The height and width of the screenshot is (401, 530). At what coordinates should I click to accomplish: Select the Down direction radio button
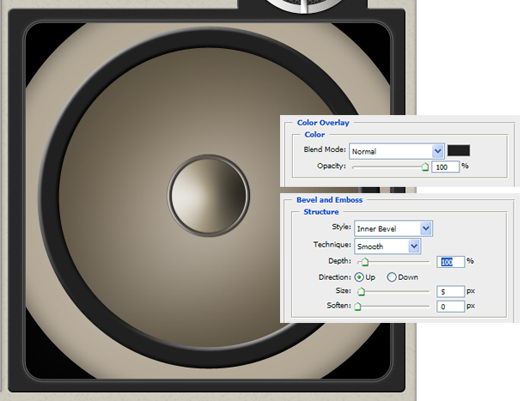391,277
